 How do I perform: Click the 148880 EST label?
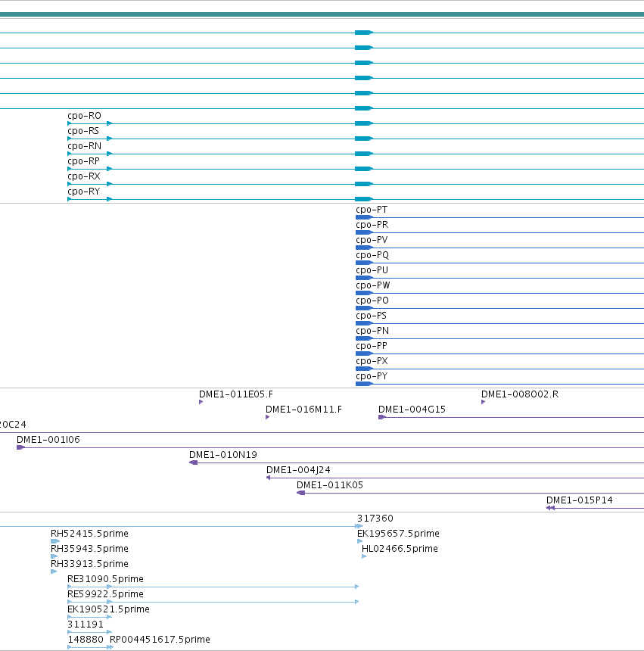click(x=86, y=640)
